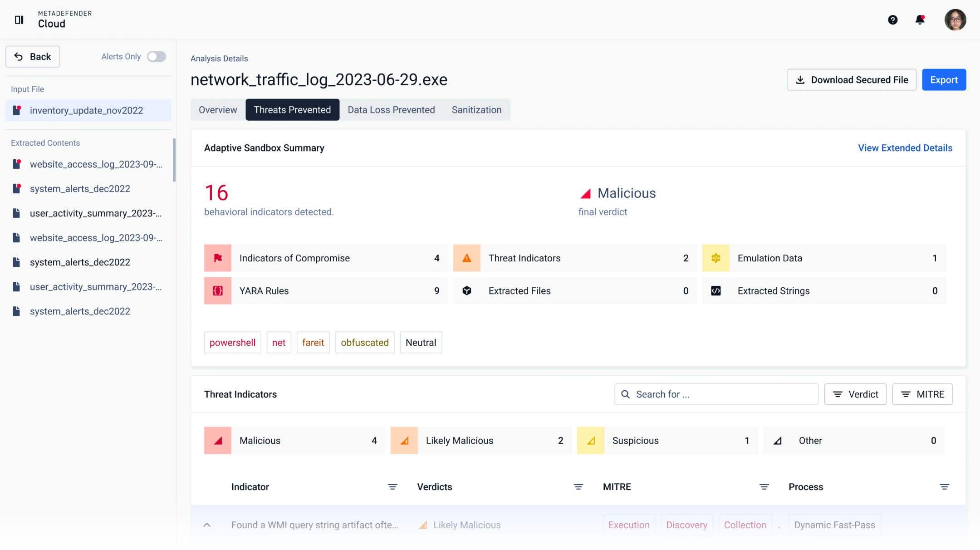Collapse the WMI query indicator row
Image resolution: width=980 pixels, height=550 pixels.
click(x=207, y=525)
